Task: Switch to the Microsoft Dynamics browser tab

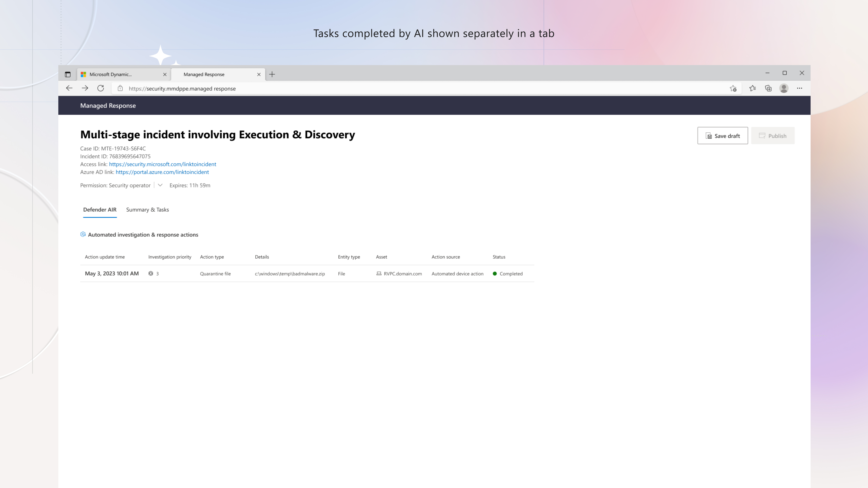Action: pyautogui.click(x=124, y=74)
